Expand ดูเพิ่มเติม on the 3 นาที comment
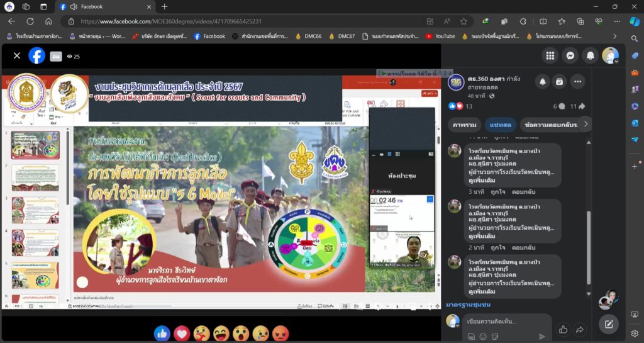The height and width of the screenshot is (343, 644). coord(482,181)
